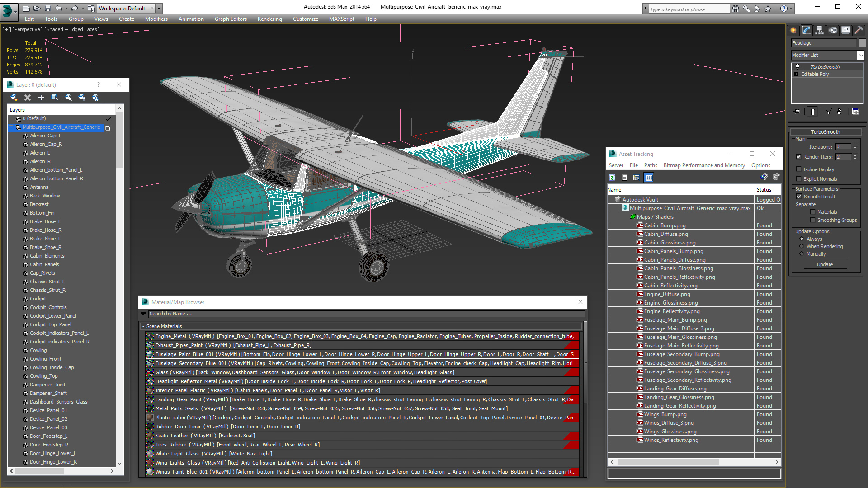The width and height of the screenshot is (868, 488).
Task: Select Manually update radio button
Action: 802,254
